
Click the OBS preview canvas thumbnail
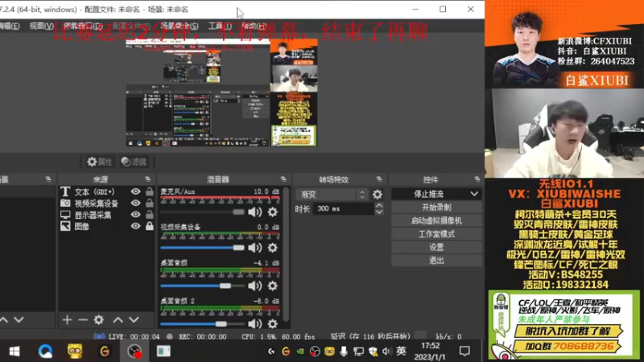(x=221, y=93)
